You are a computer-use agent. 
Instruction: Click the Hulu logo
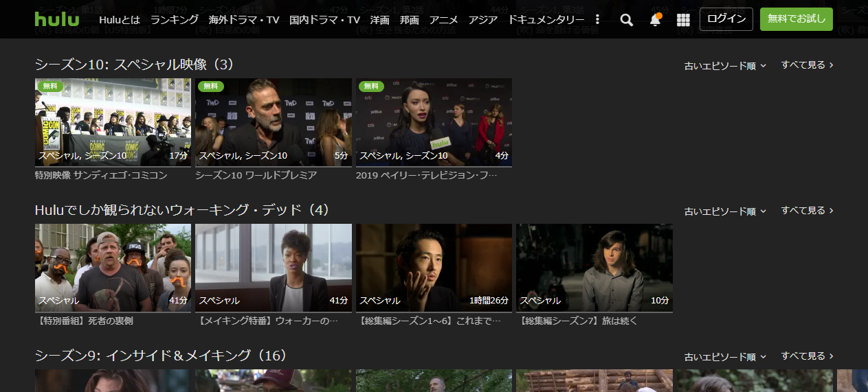pyautogui.click(x=57, y=19)
